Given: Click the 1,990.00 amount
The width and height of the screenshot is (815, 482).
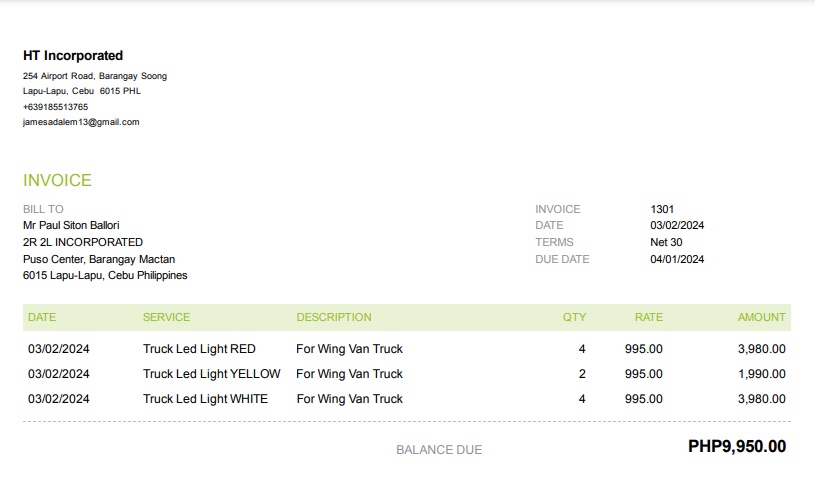Looking at the screenshot, I should point(761,374).
